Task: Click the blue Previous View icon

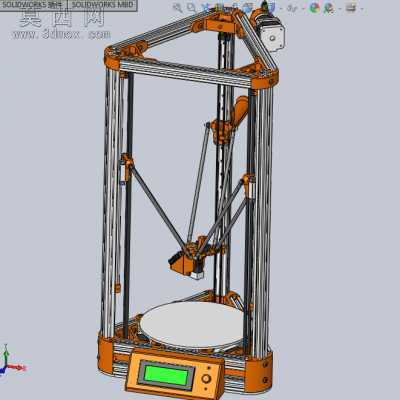Action: 205,8
